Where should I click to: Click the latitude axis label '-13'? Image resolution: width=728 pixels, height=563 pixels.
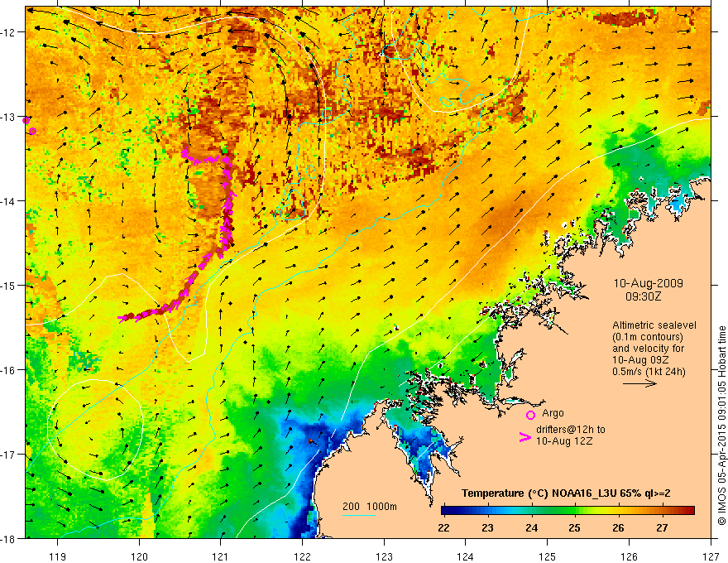pos(8,117)
